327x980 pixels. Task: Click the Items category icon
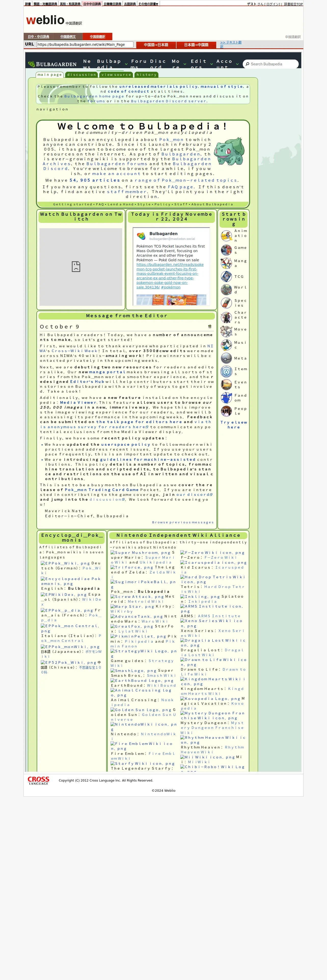pos(226,371)
